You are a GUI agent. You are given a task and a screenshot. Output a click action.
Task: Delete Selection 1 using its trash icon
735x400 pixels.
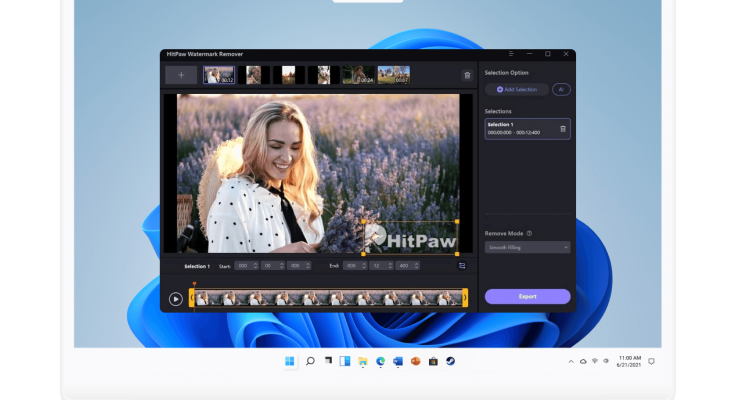pos(562,128)
